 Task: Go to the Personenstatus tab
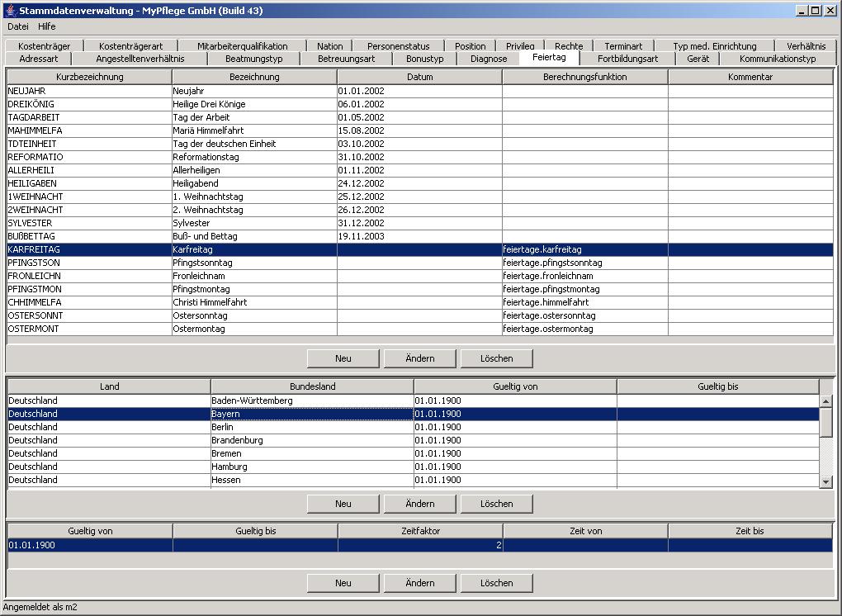399,46
